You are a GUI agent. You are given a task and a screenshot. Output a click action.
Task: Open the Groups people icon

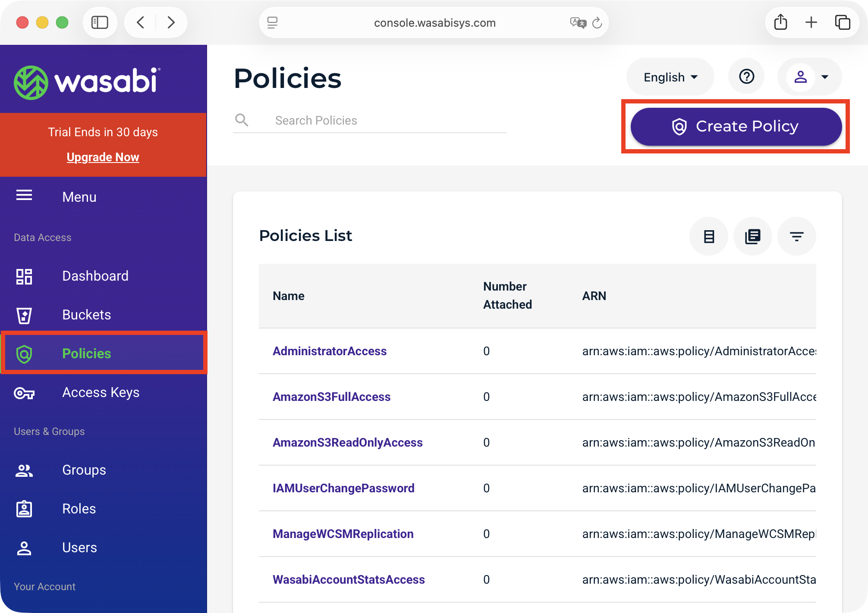pos(24,470)
